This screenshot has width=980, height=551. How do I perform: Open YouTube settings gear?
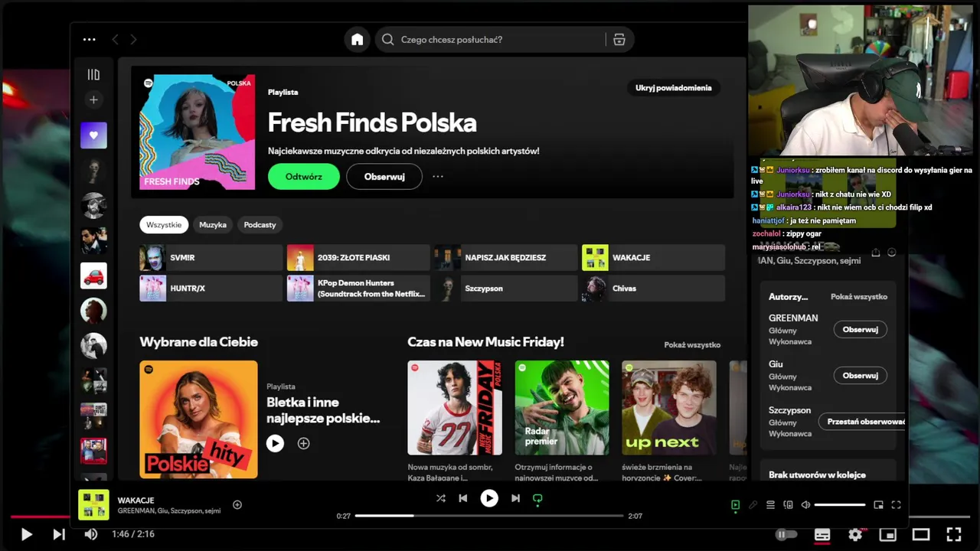click(855, 534)
